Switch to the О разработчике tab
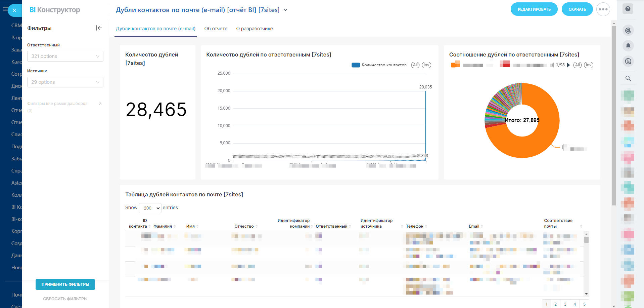 pos(255,29)
